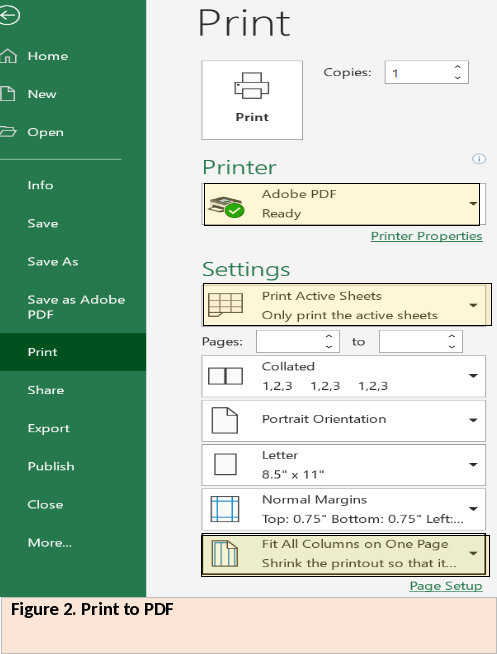The width and height of the screenshot is (497, 654).
Task: Click the Portrait Orientation page icon
Action: (225, 420)
